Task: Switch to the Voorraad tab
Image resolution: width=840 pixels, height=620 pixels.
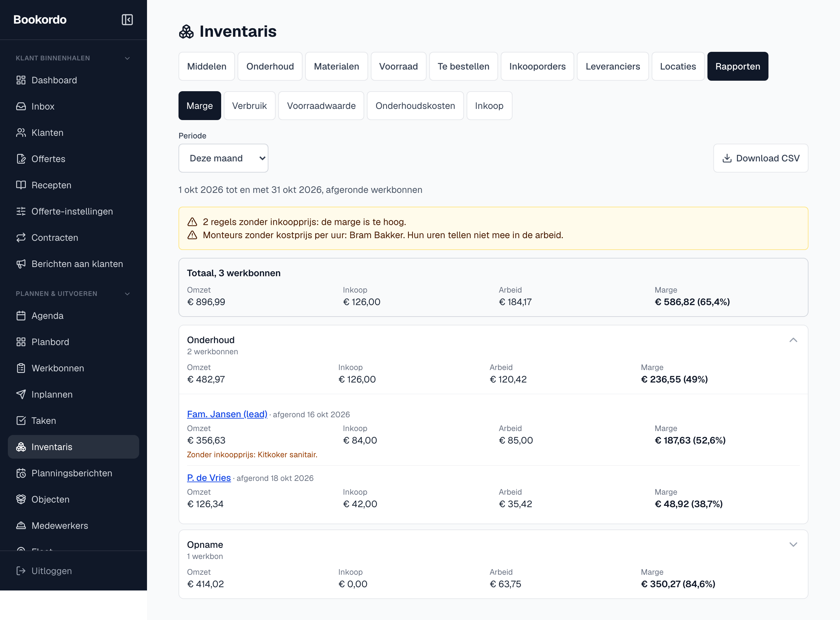Action: pos(398,66)
